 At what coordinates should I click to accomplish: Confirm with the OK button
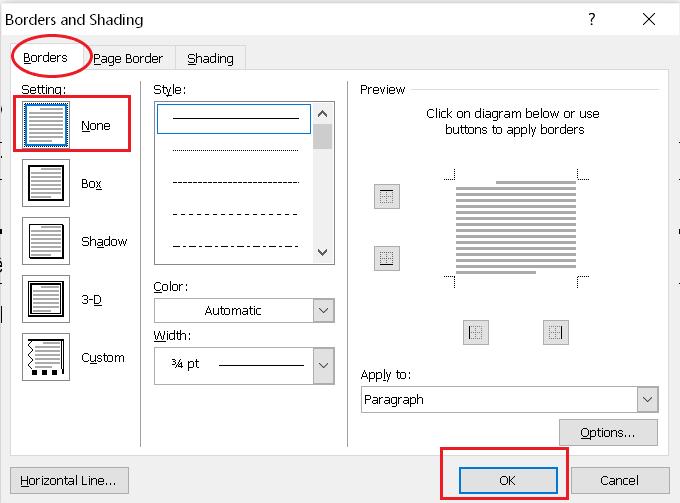coord(508,480)
